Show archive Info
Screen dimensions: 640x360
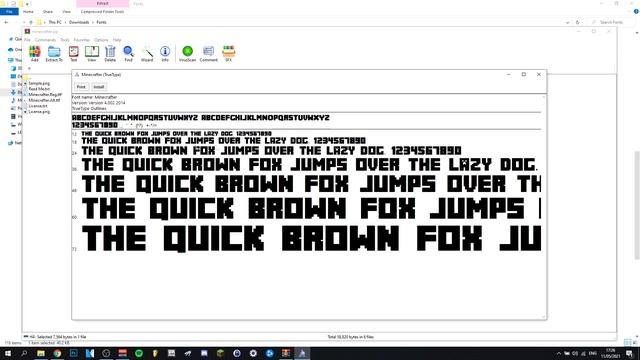point(165,53)
